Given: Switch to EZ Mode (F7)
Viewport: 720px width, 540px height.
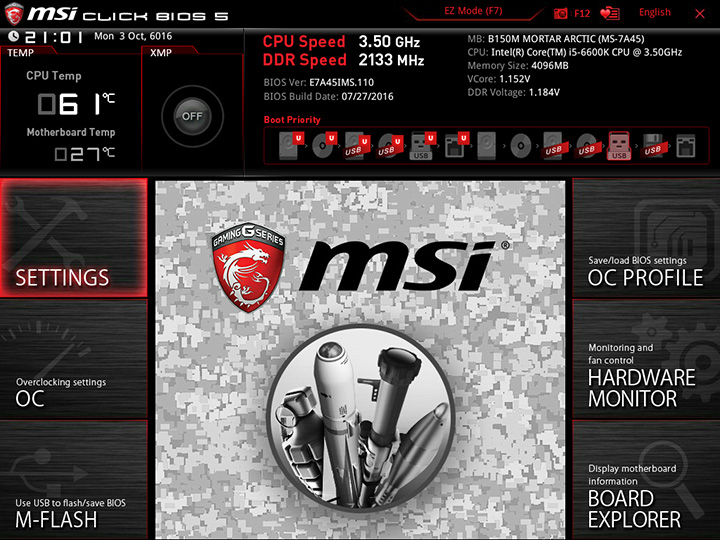Looking at the screenshot, I should (473, 11).
